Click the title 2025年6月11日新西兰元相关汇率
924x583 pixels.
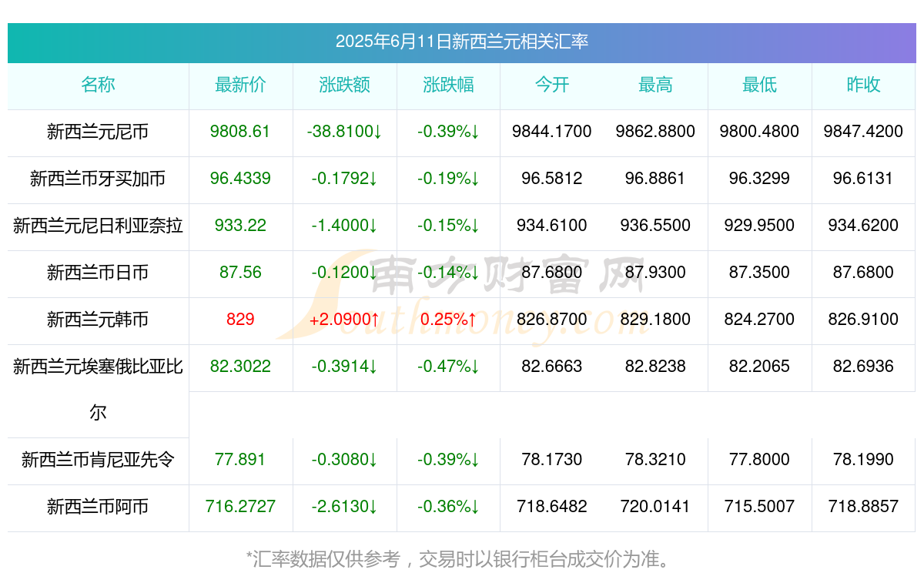click(462, 42)
